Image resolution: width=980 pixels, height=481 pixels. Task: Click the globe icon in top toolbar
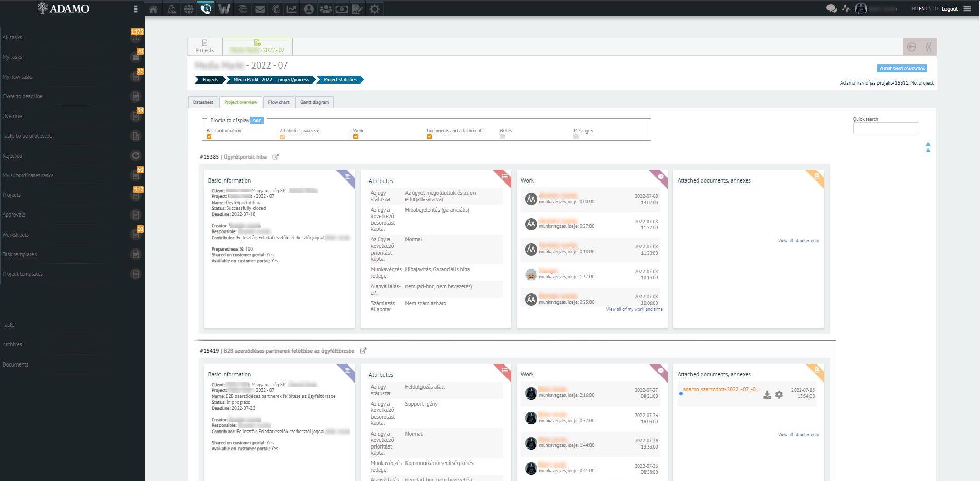[x=188, y=9]
